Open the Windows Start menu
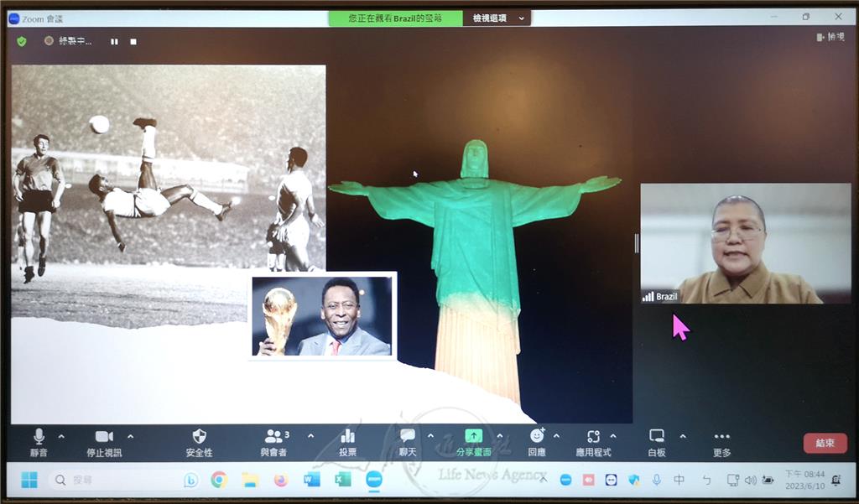859x504 pixels. point(29,480)
